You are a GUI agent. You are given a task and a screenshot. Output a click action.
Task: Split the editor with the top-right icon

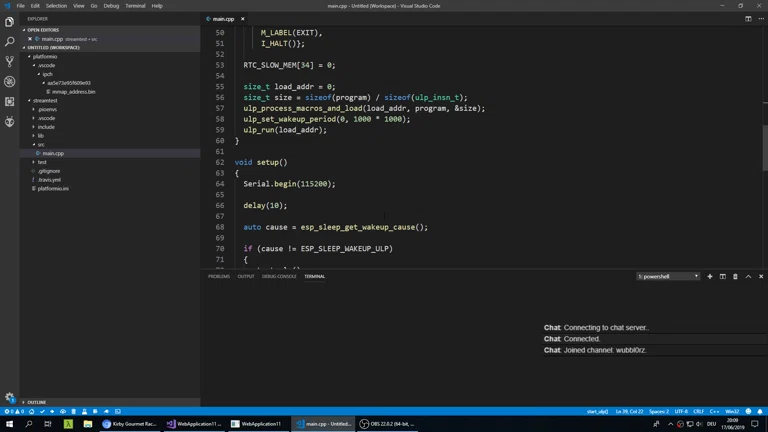748,19
